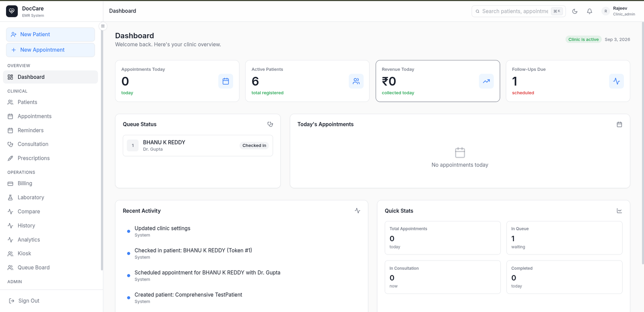Open Patients in the sidebar
644x312 pixels.
pyautogui.click(x=50, y=102)
